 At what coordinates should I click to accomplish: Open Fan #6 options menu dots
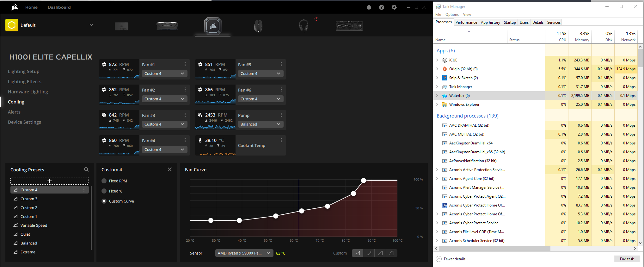click(281, 90)
